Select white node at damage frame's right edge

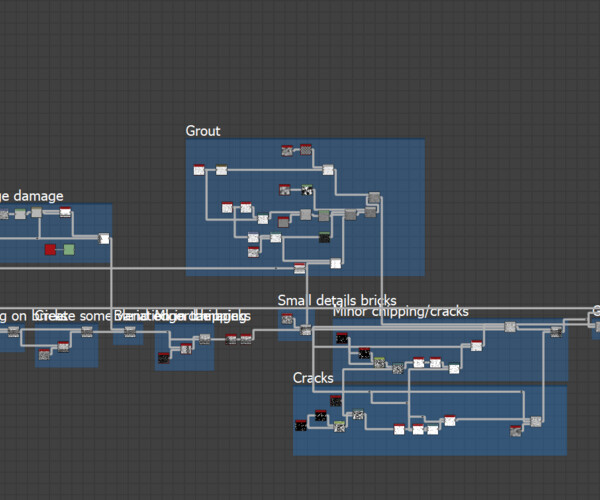coord(104,239)
